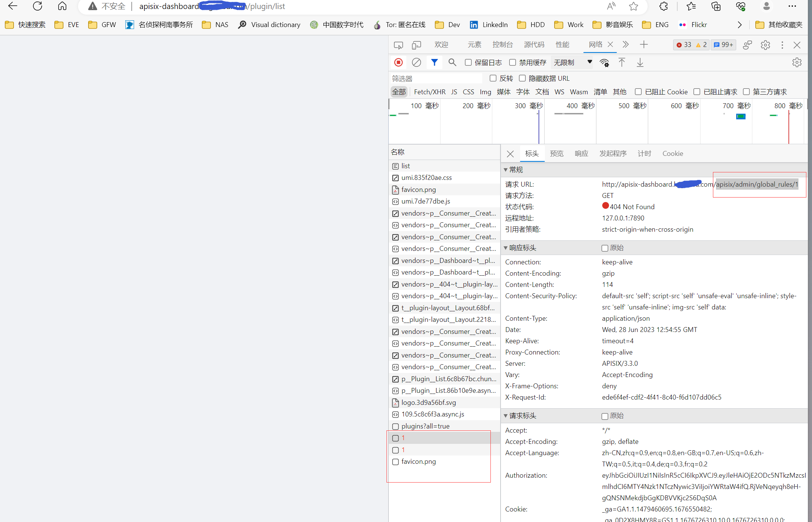
Task: Stop recording the network log
Action: (398, 62)
